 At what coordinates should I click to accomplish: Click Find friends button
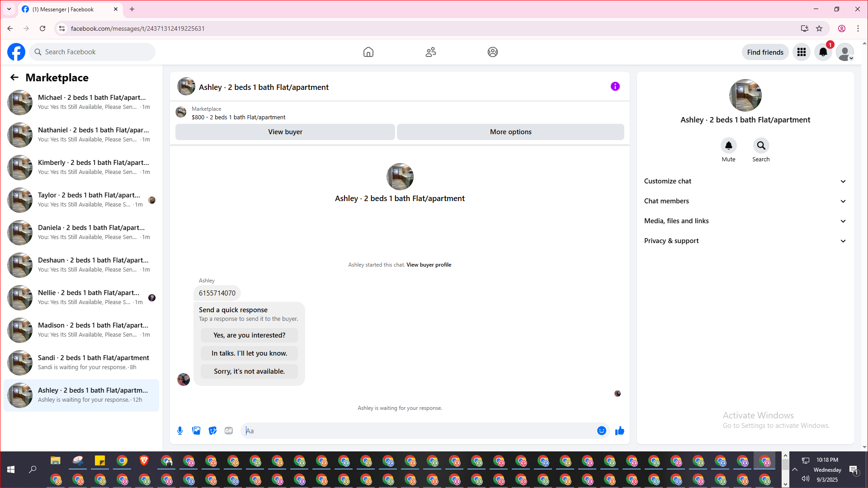765,52
